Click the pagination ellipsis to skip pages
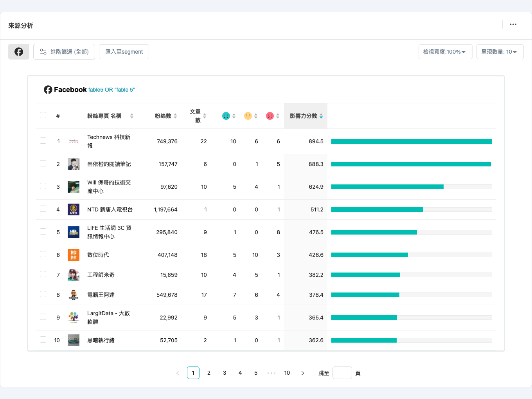The width and height of the screenshot is (532, 399). click(271, 373)
